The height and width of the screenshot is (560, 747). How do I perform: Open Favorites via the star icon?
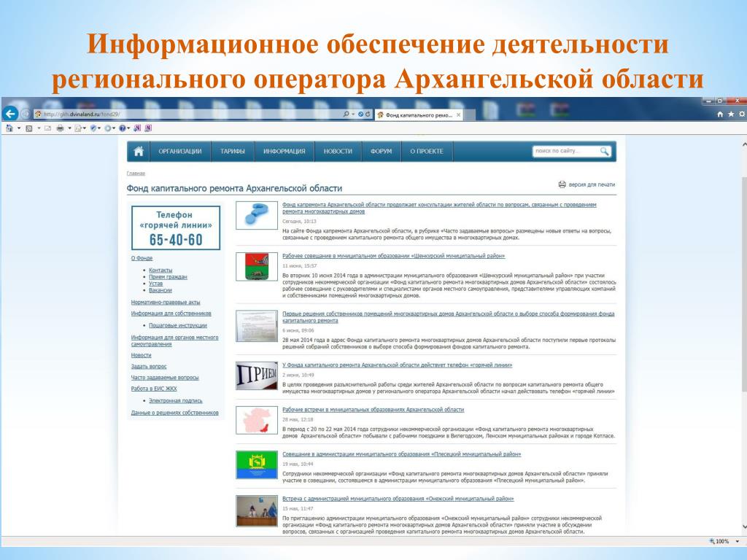(x=731, y=114)
